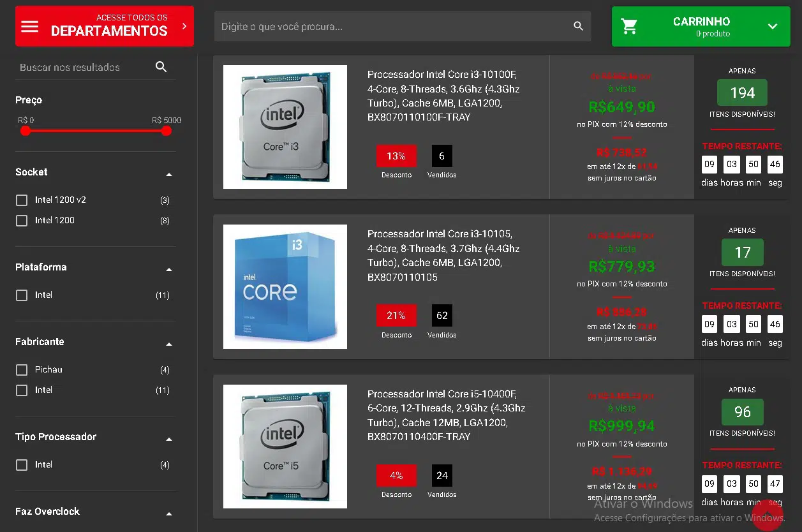Click the 62 Vendidos count
Screen dimensions: 802x532
pos(442,315)
